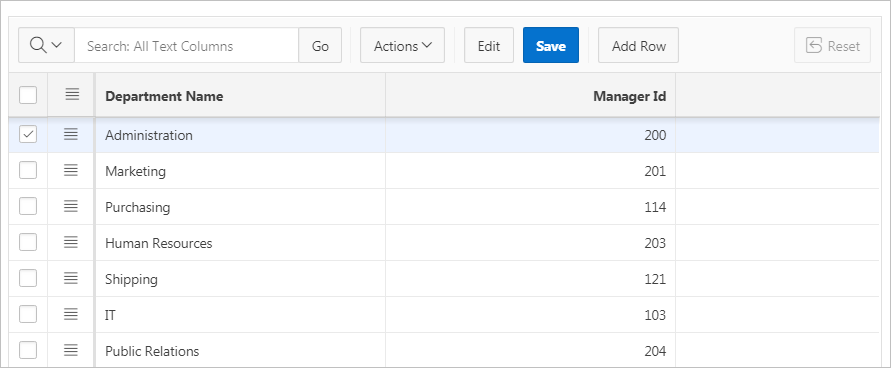Click the blue Save button
Screen dimensions: 891x368
pyautogui.click(x=551, y=45)
